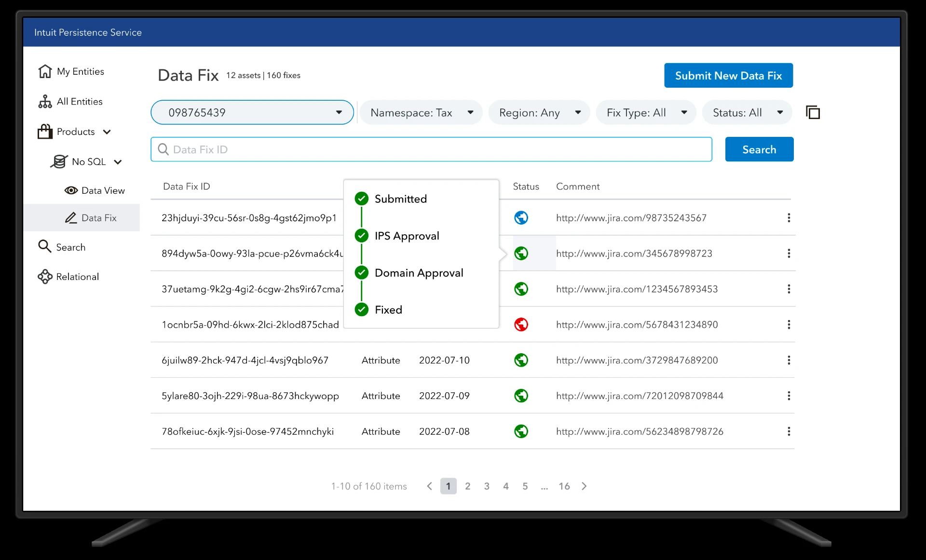The image size is (926, 560).
Task: Click current page 1
Action: click(x=449, y=486)
